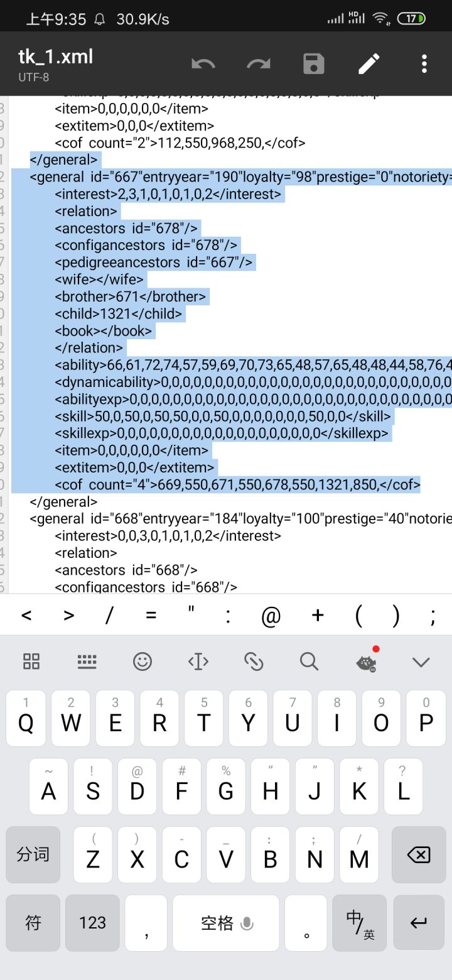Insert the = symbol from shortcut bar
The height and width of the screenshot is (980, 452).
tap(151, 616)
